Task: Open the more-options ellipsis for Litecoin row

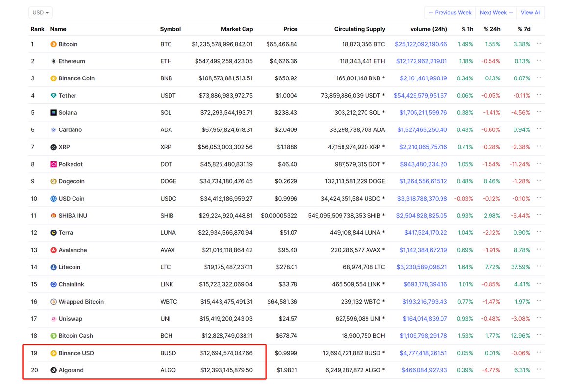Action: 539,267
